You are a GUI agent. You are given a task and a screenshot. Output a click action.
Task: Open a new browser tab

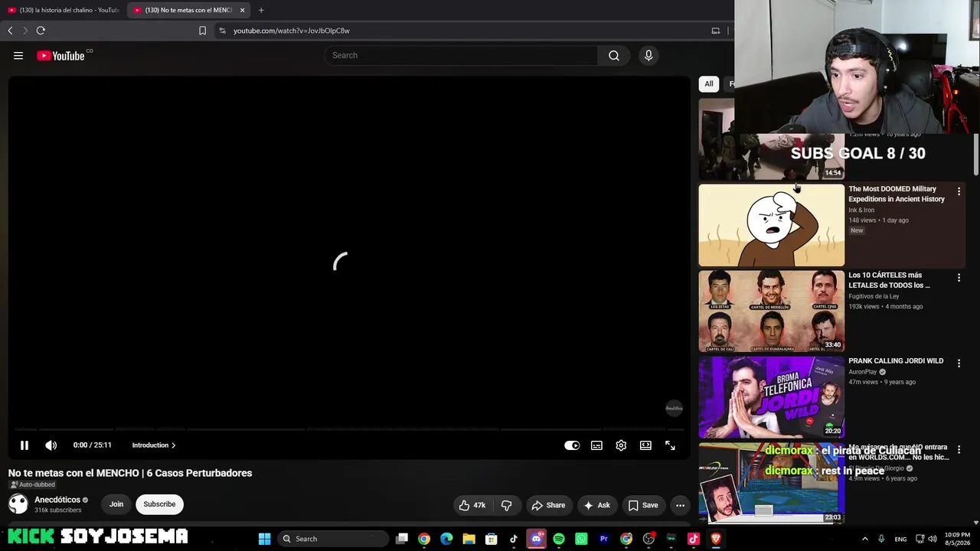[261, 10]
